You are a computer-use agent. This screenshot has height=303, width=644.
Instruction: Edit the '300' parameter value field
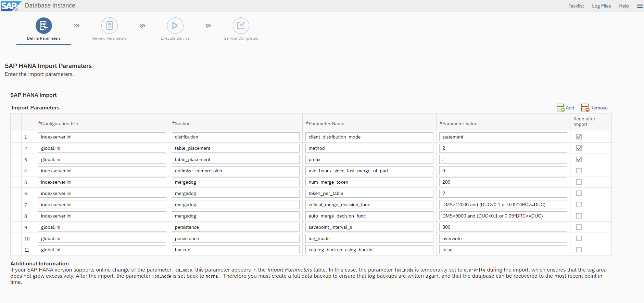503,227
